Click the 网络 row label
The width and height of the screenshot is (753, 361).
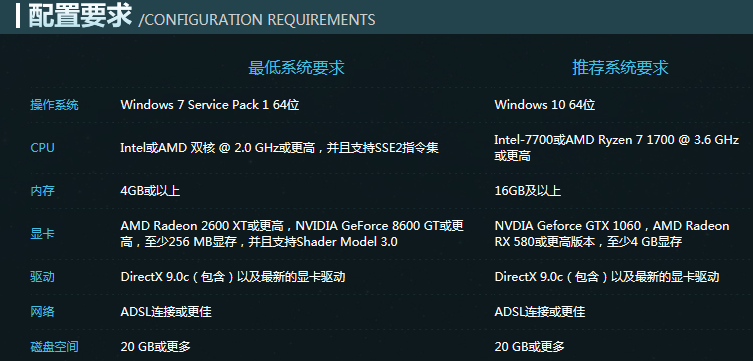pos(42,312)
